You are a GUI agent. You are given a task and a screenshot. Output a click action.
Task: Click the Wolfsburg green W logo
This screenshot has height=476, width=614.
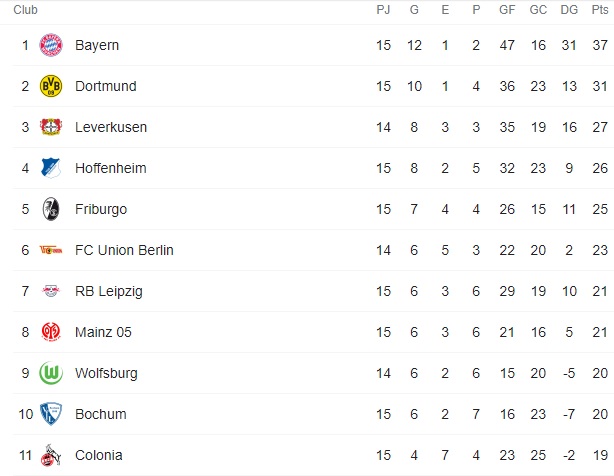tap(50, 373)
